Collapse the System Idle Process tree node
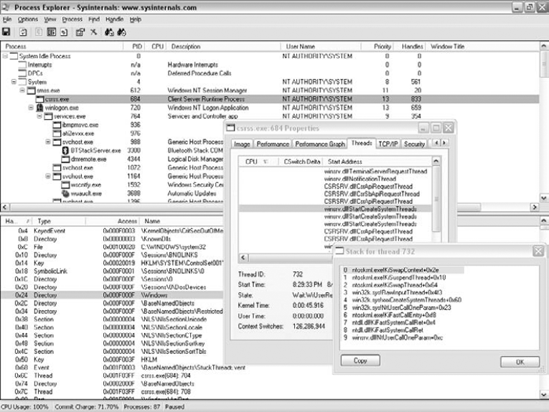This screenshot has height=412, width=549. pos(5,56)
